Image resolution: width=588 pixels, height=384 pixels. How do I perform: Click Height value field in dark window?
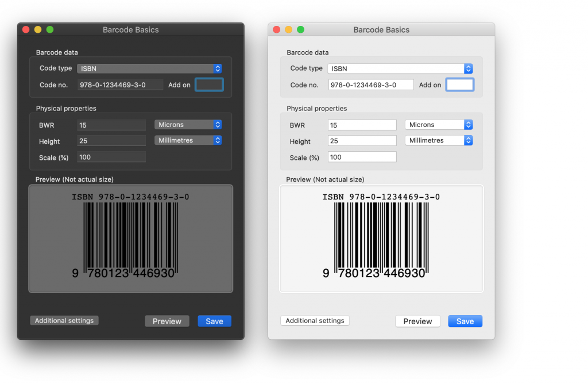[x=111, y=141]
